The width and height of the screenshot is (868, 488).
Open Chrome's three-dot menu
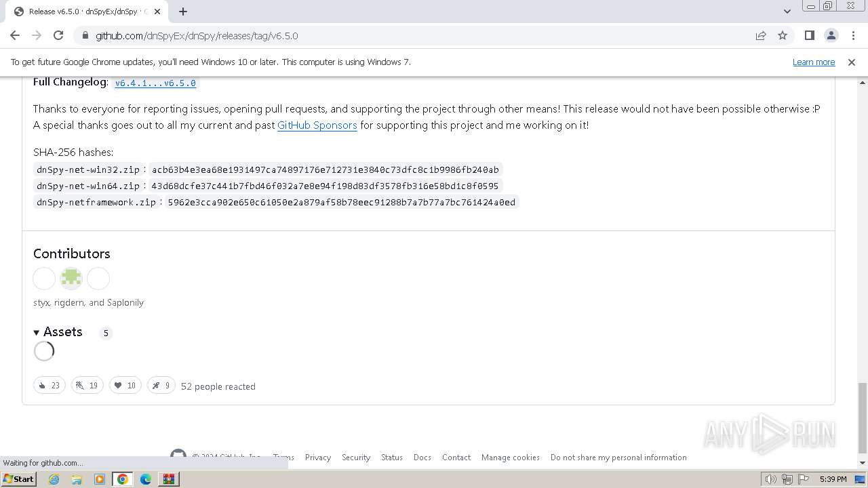pyautogui.click(x=852, y=35)
